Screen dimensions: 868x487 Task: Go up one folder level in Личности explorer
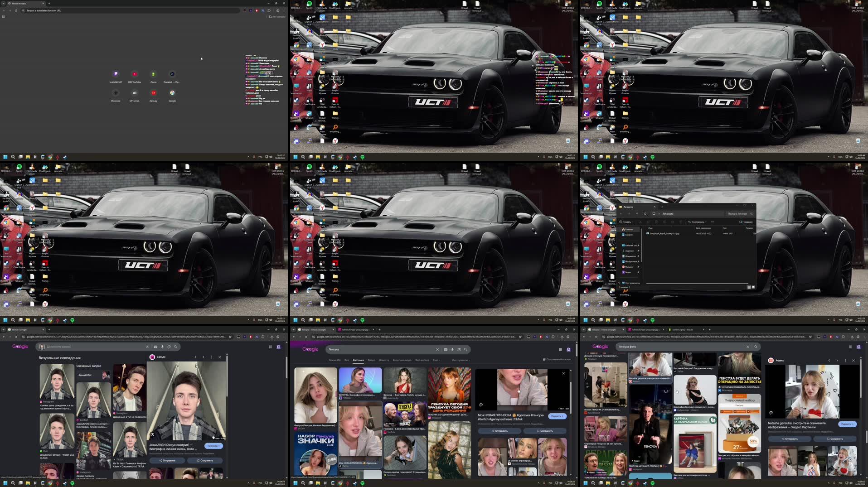tap(637, 213)
